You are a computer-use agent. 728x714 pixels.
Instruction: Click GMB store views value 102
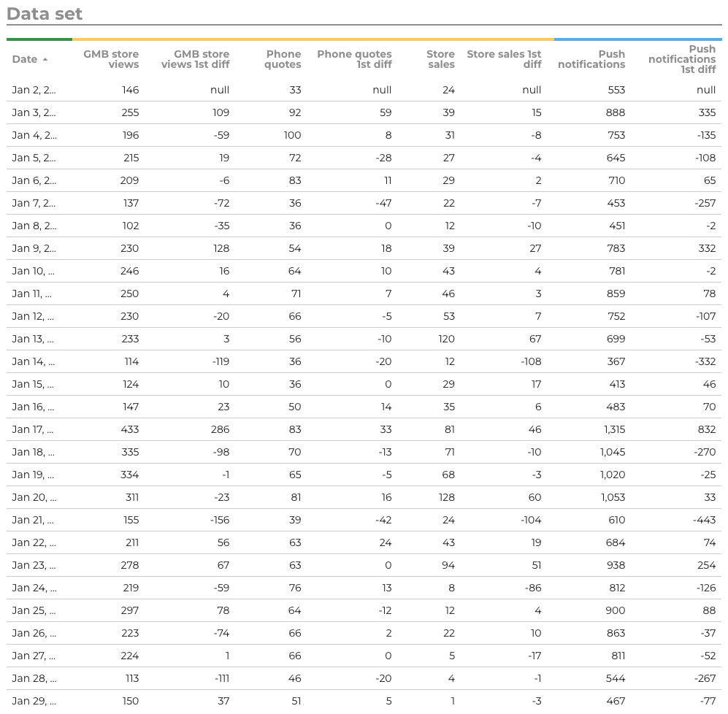[131, 226]
